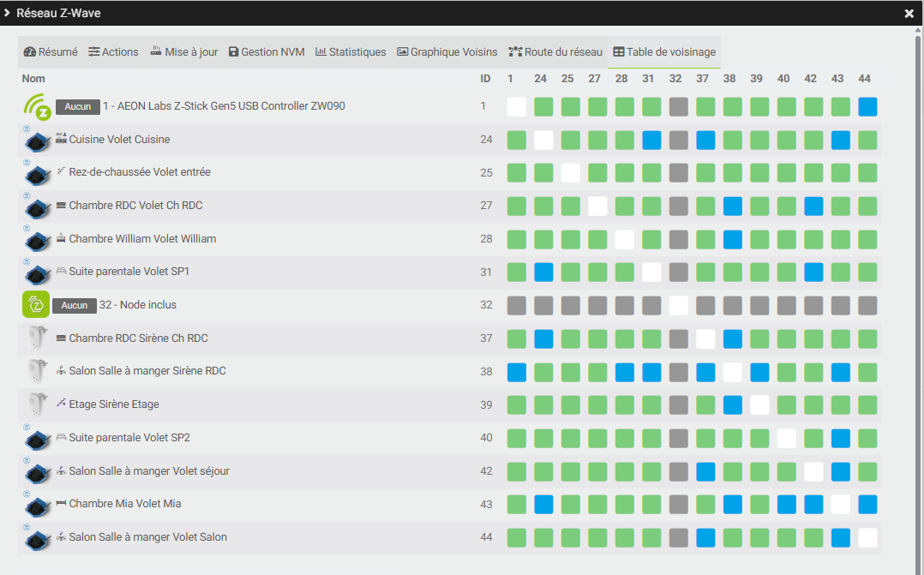The image size is (924, 575).
Task: Click the siren icon beside Salon Sirène RDC
Action: [x=36, y=372]
